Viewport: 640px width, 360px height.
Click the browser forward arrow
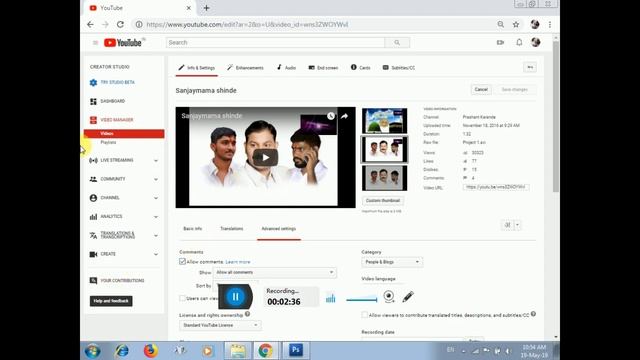coord(105,24)
